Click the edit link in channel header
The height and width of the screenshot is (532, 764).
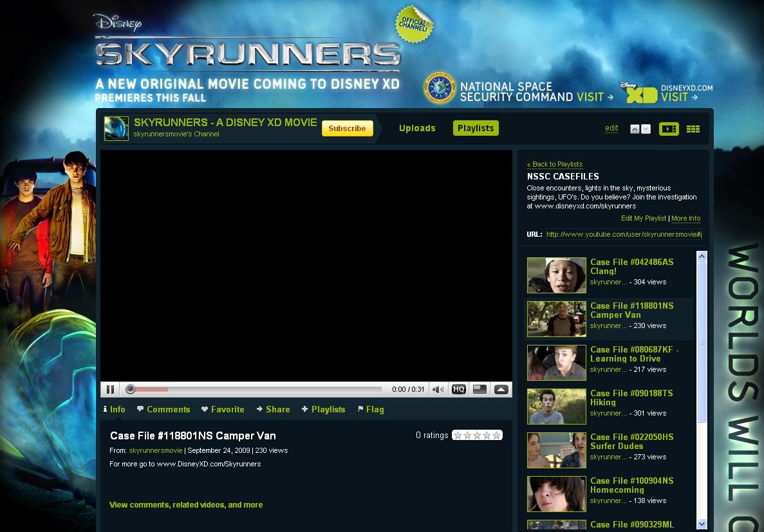(611, 128)
